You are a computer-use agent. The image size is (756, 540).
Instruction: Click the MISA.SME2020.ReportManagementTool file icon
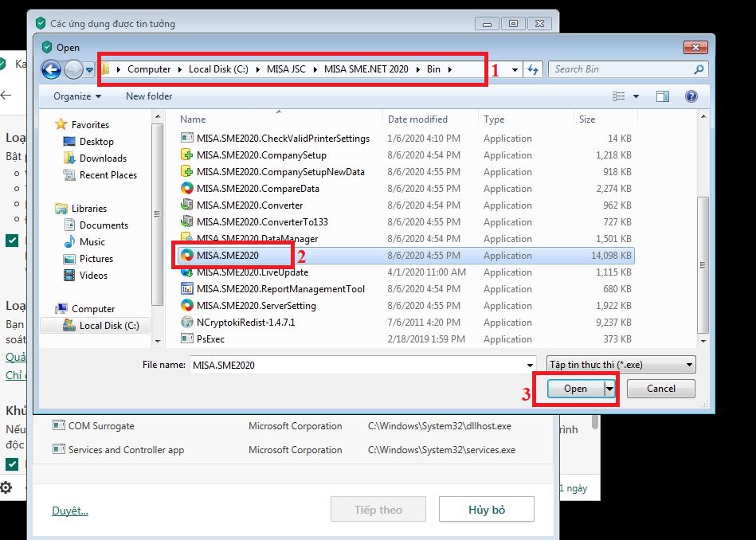tap(186, 289)
